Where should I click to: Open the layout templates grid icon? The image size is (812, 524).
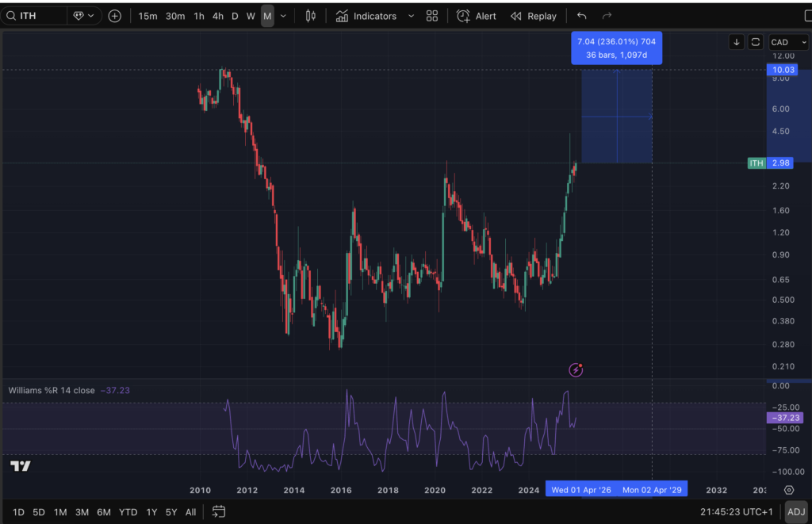click(x=432, y=16)
